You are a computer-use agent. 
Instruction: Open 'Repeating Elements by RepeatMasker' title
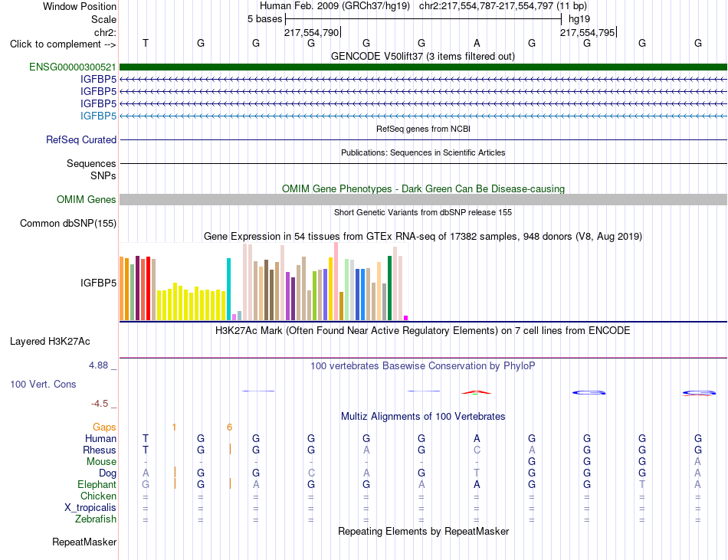[x=423, y=531]
